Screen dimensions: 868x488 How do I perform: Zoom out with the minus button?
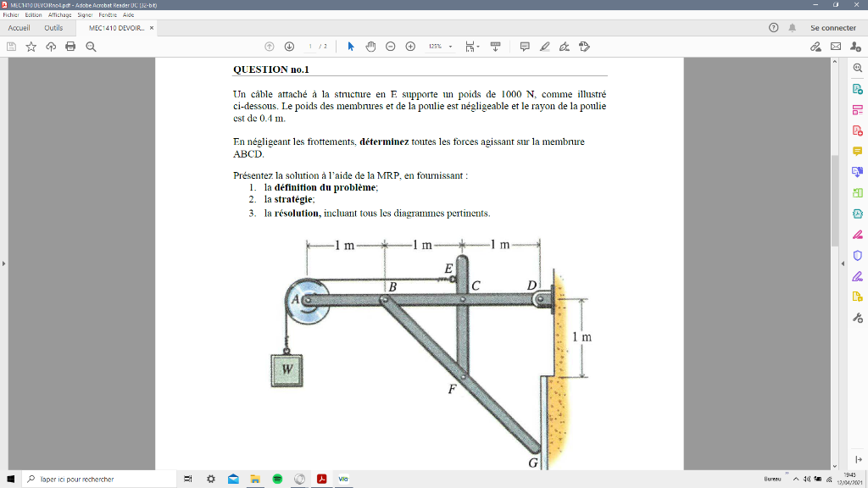[390, 47]
